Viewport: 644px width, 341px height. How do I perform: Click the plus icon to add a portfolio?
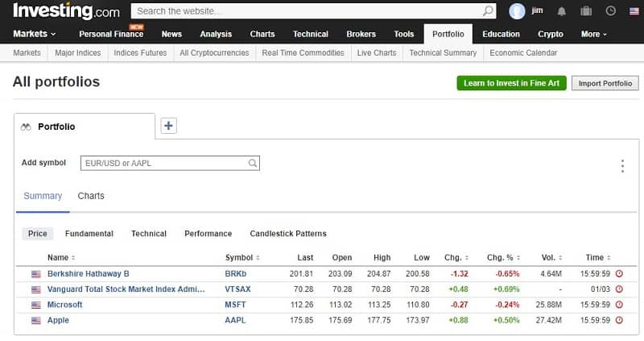coord(168,126)
